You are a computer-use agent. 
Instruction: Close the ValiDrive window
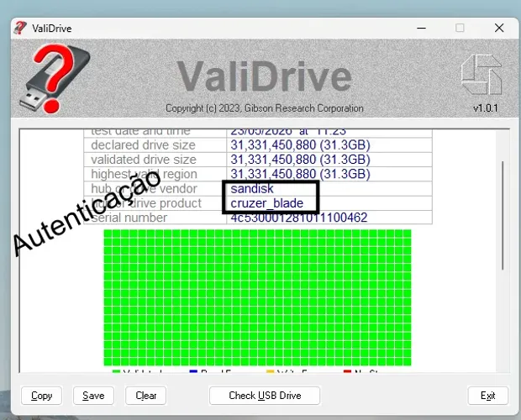[499, 28]
